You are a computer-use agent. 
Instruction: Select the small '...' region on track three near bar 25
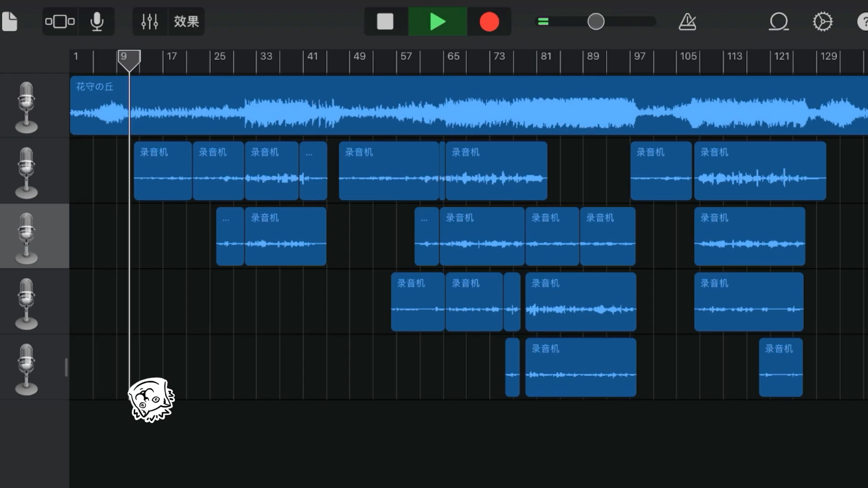coord(230,236)
